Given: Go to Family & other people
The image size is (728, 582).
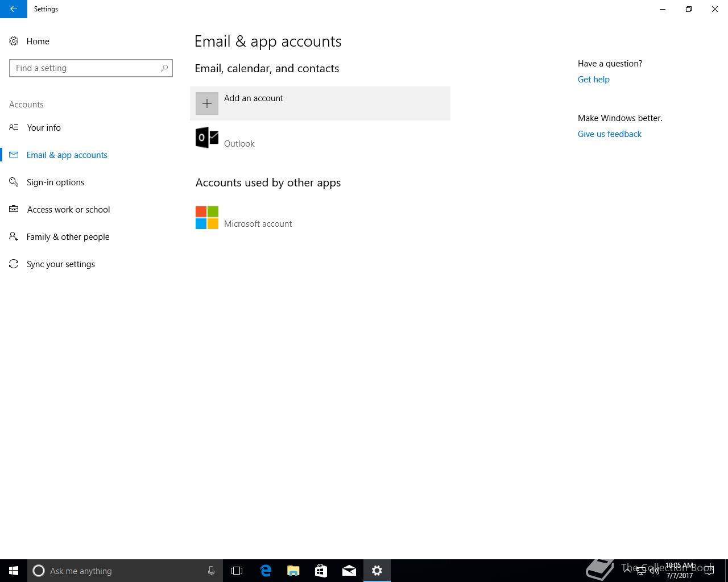Looking at the screenshot, I should (x=68, y=237).
